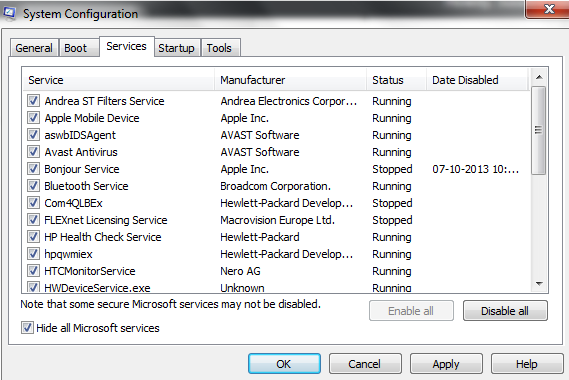Sort list by Service column header
569x380 pixels.
coord(119,80)
